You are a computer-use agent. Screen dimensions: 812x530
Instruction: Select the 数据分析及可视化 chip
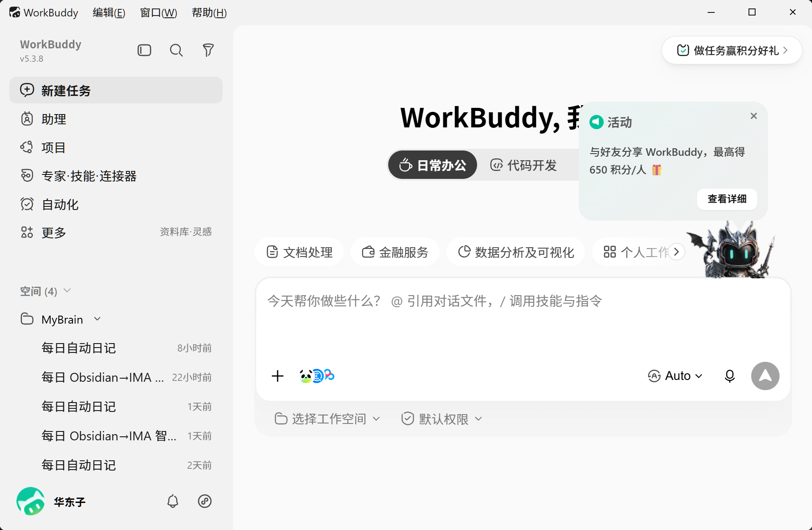[516, 252]
